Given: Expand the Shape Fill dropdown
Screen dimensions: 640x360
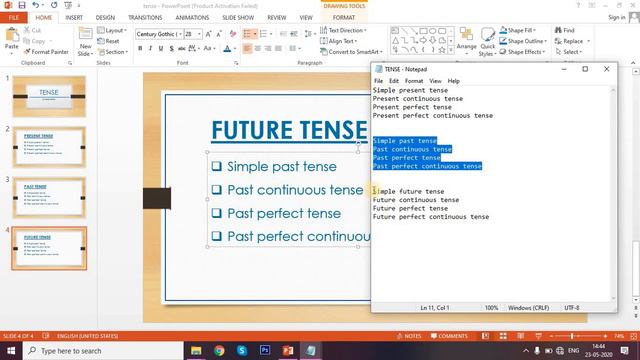Looking at the screenshot, I should [x=518, y=30].
